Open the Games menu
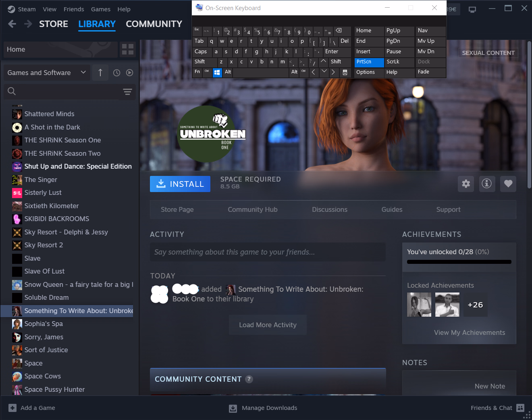Viewport: 532px width, 420px height. pos(101,9)
